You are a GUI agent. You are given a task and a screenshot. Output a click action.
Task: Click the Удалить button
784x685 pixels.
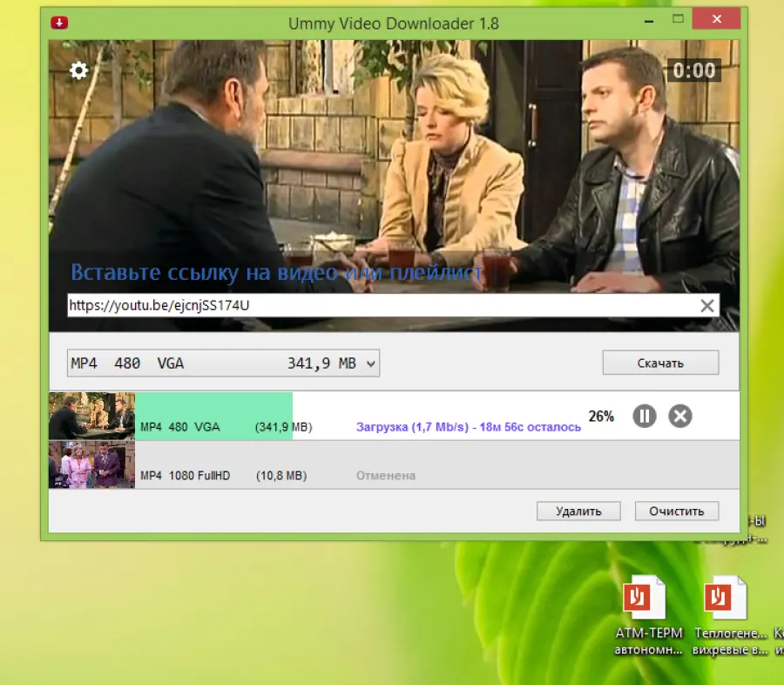[x=578, y=511]
